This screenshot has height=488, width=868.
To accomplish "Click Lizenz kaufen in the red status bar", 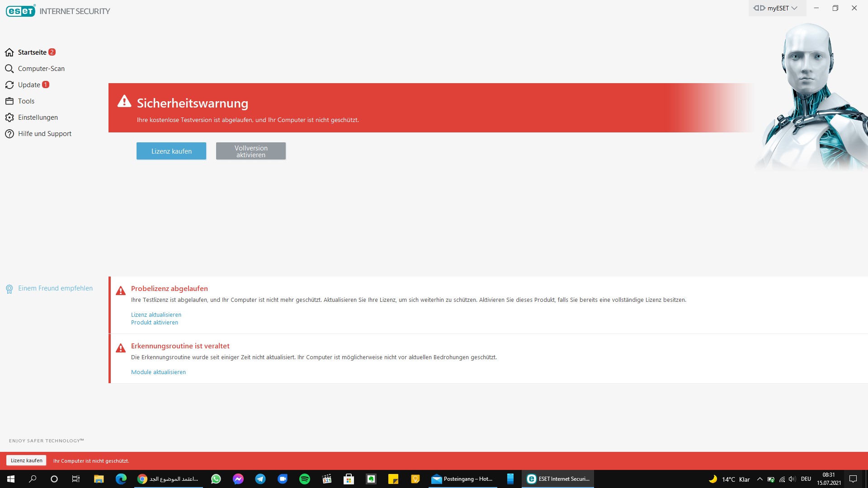I will click(26, 460).
